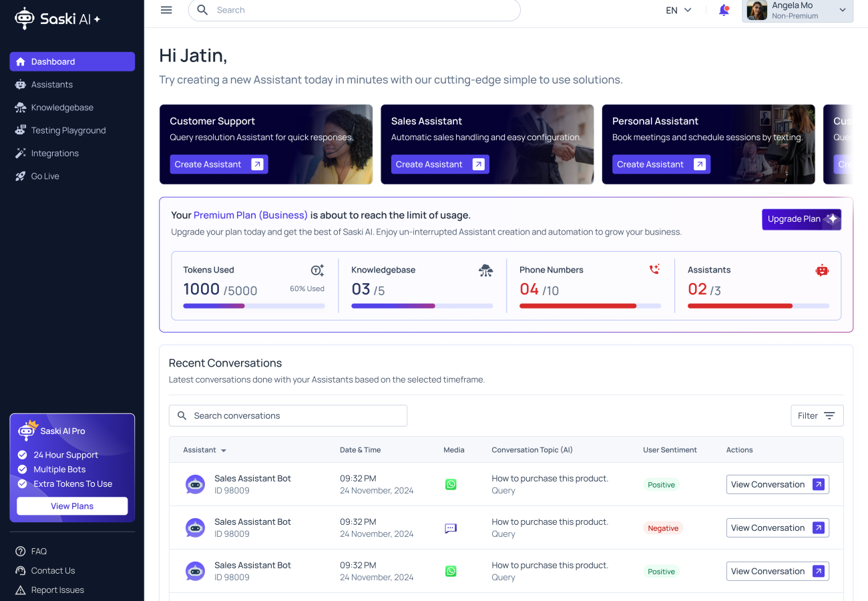Click the Date & Time column header
Image resolution: width=868 pixels, height=601 pixels.
[x=360, y=450]
